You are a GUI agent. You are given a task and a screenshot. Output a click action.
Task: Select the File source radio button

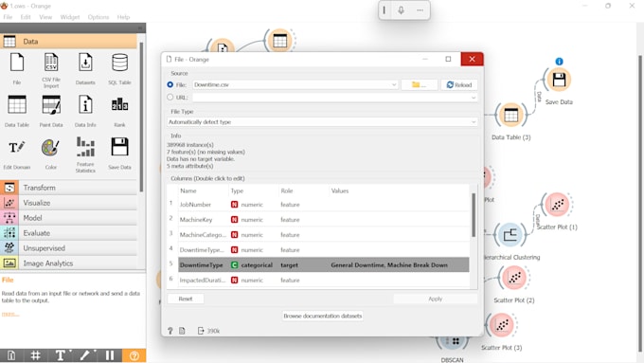[170, 84]
